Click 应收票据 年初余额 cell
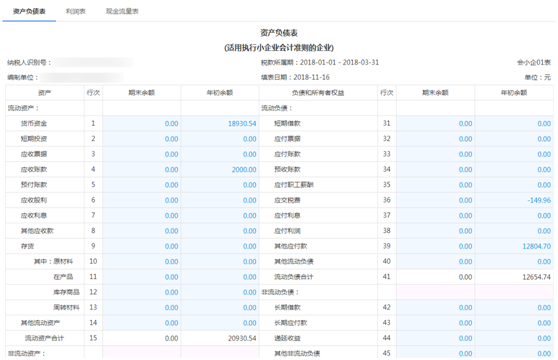 (220, 154)
